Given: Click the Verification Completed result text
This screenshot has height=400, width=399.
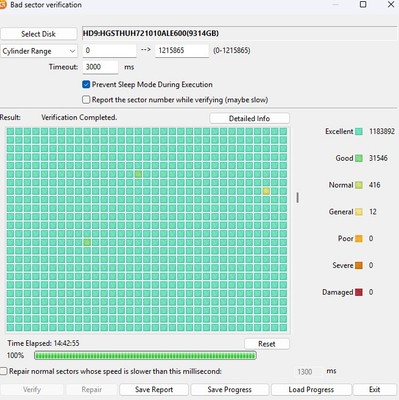Looking at the screenshot, I should coord(79,117).
